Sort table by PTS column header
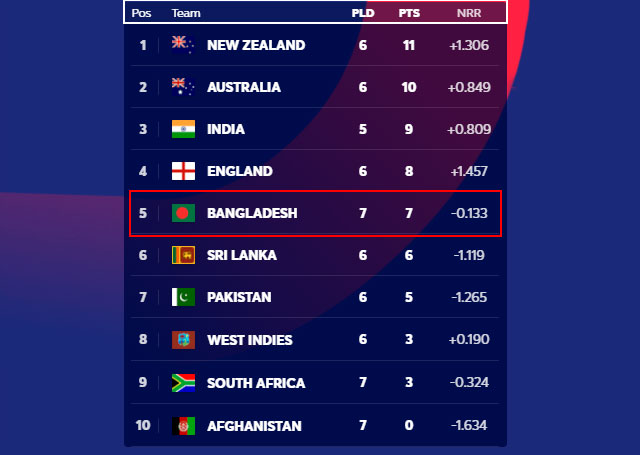Screen dimensions: 640x455 pyautogui.click(x=409, y=13)
